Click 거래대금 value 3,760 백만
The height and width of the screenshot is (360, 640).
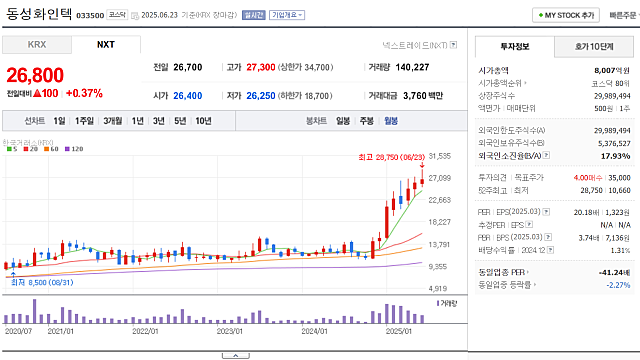tap(423, 96)
